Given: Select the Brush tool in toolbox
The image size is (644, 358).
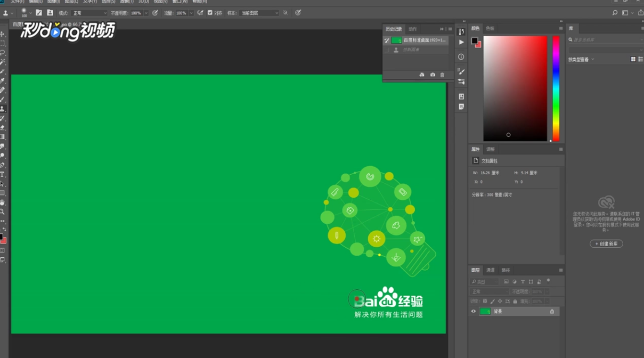Looking at the screenshot, I should (3, 99).
